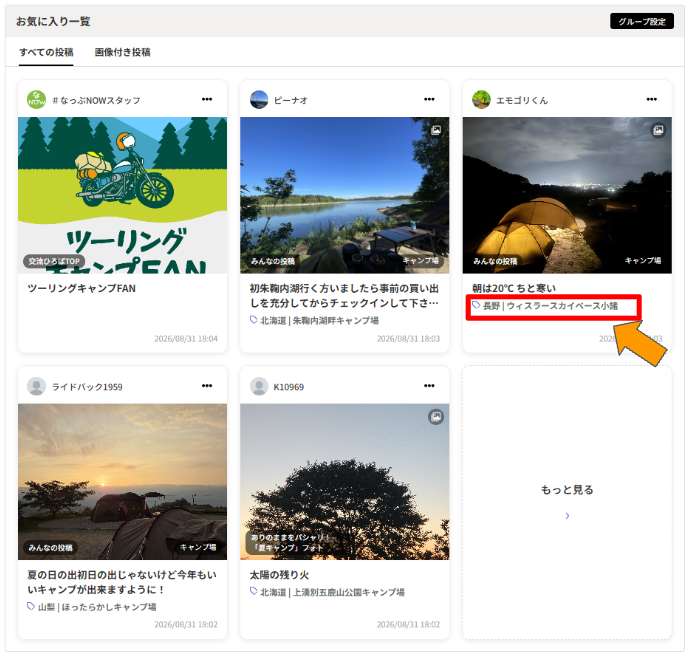Click the chevron arrow under もっと見る
The image size is (687, 657).
coord(567,516)
